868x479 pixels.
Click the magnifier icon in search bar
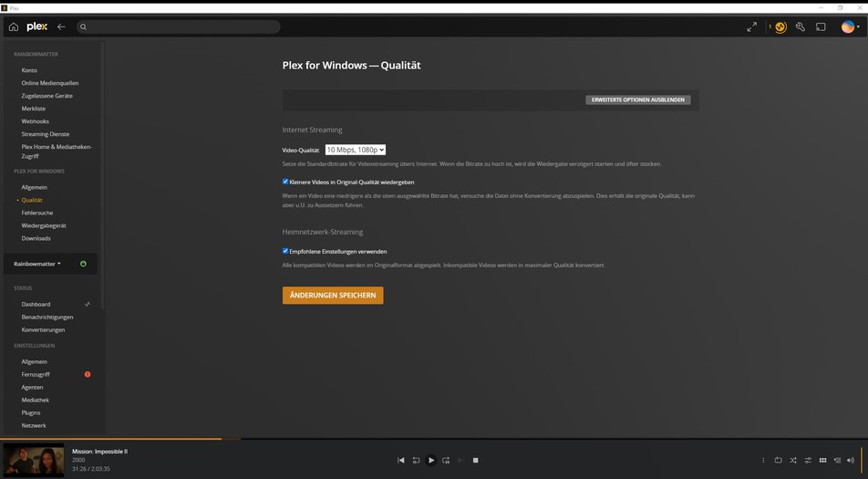(83, 26)
